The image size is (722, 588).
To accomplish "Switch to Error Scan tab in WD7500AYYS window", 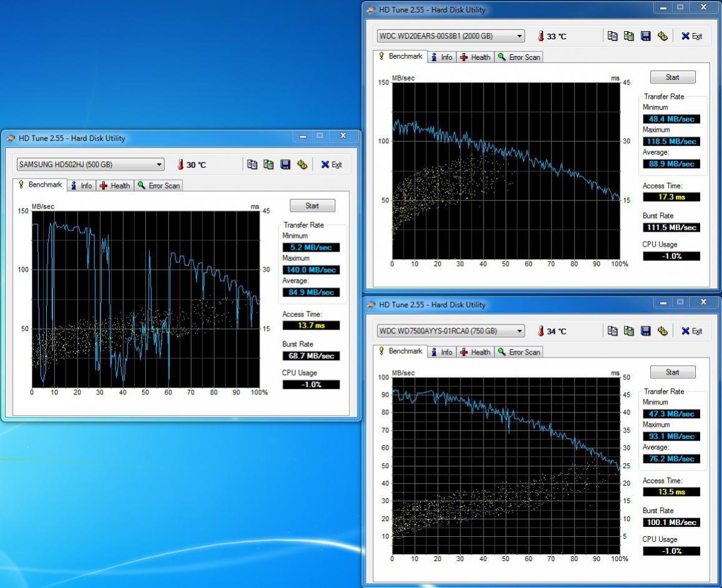I will 519,352.
